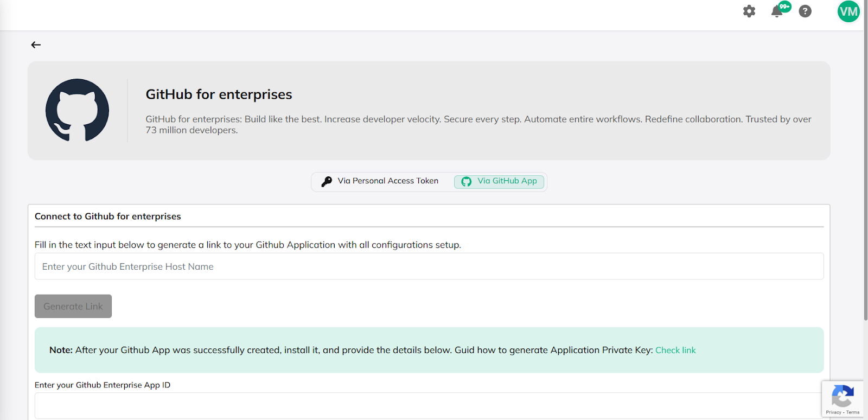Open reCAPTCHA Terms link
868x420 pixels.
[853, 412]
